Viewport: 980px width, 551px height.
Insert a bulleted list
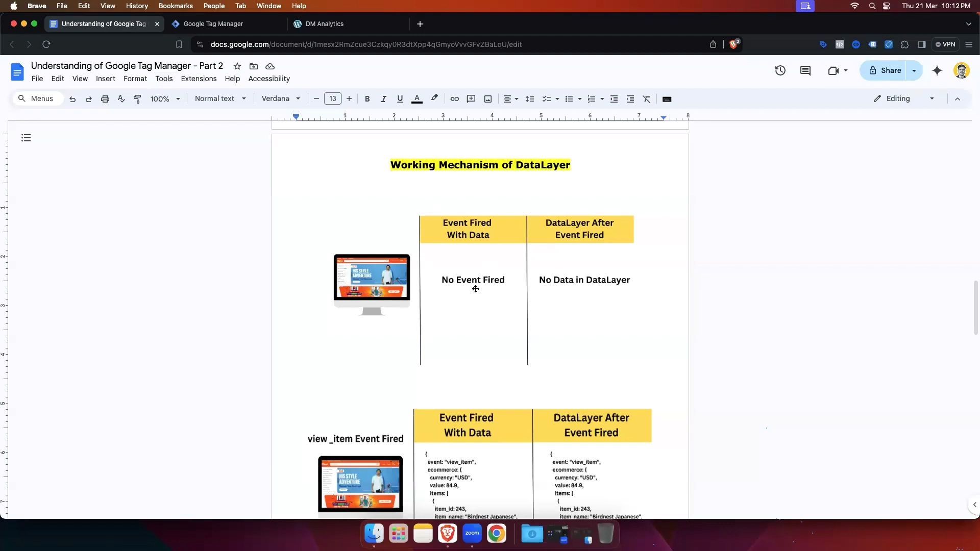pyautogui.click(x=569, y=99)
